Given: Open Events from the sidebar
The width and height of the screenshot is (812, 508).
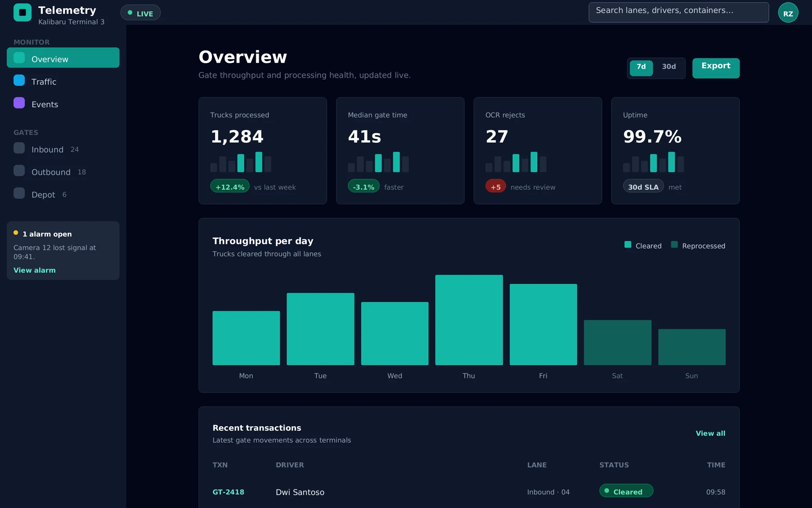Looking at the screenshot, I should [x=63, y=103].
